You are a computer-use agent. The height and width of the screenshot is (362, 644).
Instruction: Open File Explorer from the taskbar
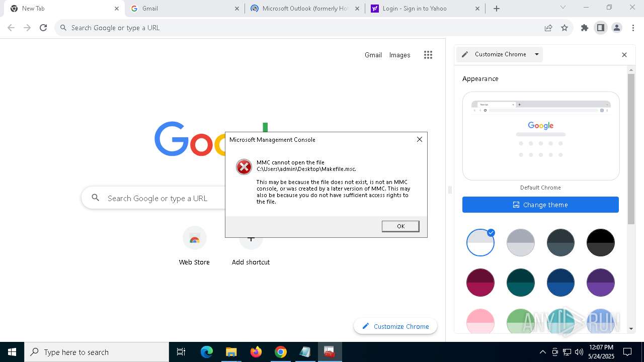click(x=231, y=352)
